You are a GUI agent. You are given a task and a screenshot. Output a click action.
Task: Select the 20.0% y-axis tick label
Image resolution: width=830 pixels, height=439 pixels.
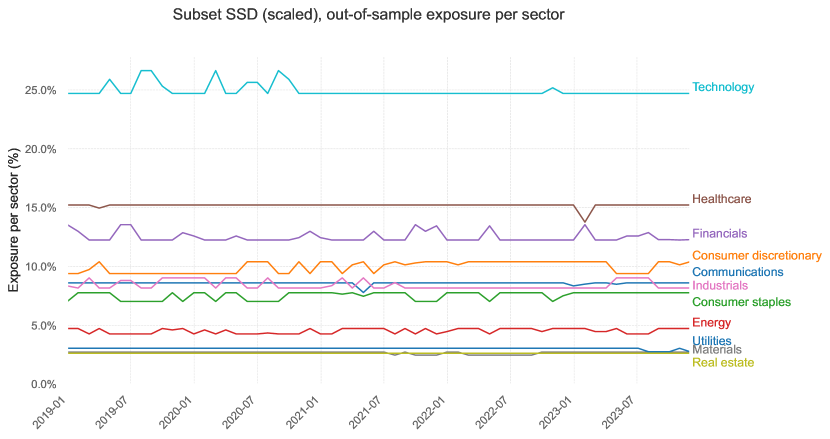tap(41, 149)
